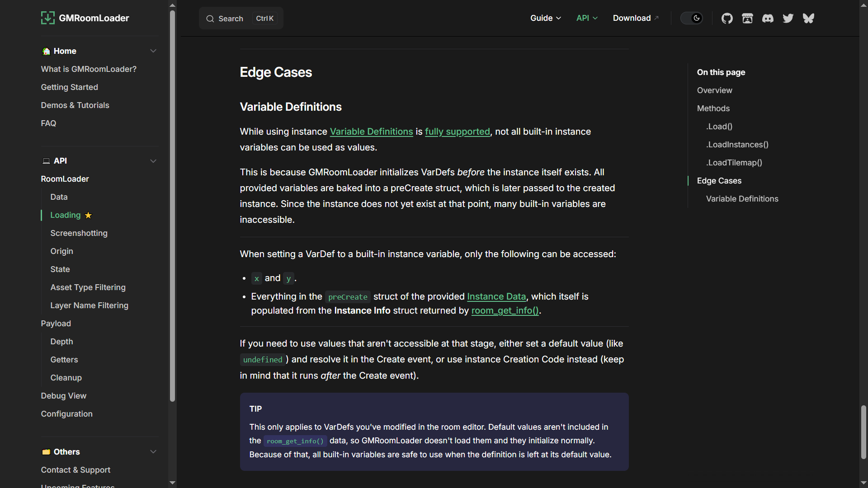The width and height of the screenshot is (868, 488).
Task: Jump to .LoadTilemap() in page outline
Action: point(734,163)
